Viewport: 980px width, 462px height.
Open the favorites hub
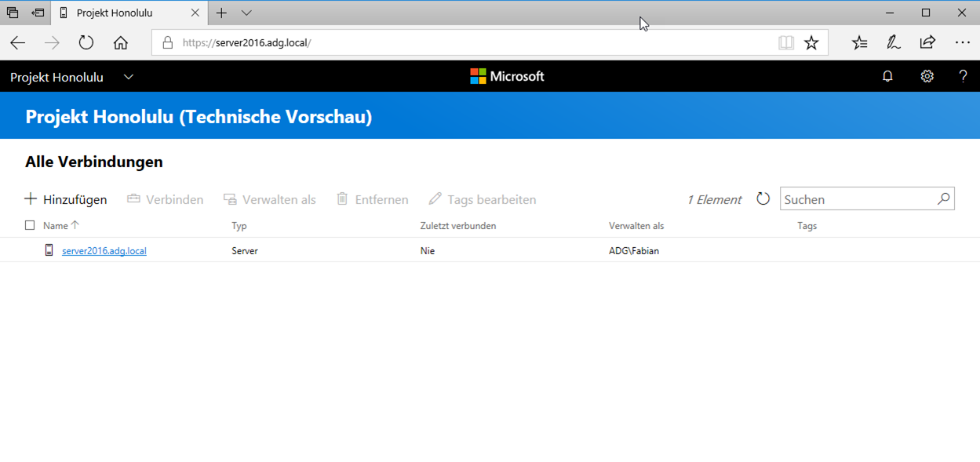[x=860, y=42]
